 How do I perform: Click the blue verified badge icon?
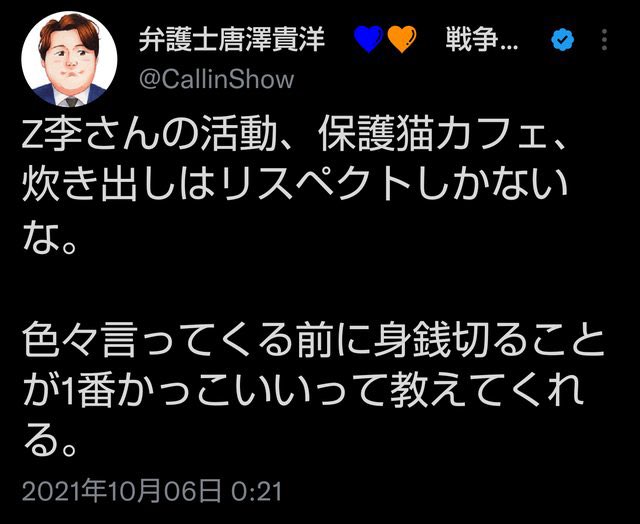pyautogui.click(x=562, y=40)
